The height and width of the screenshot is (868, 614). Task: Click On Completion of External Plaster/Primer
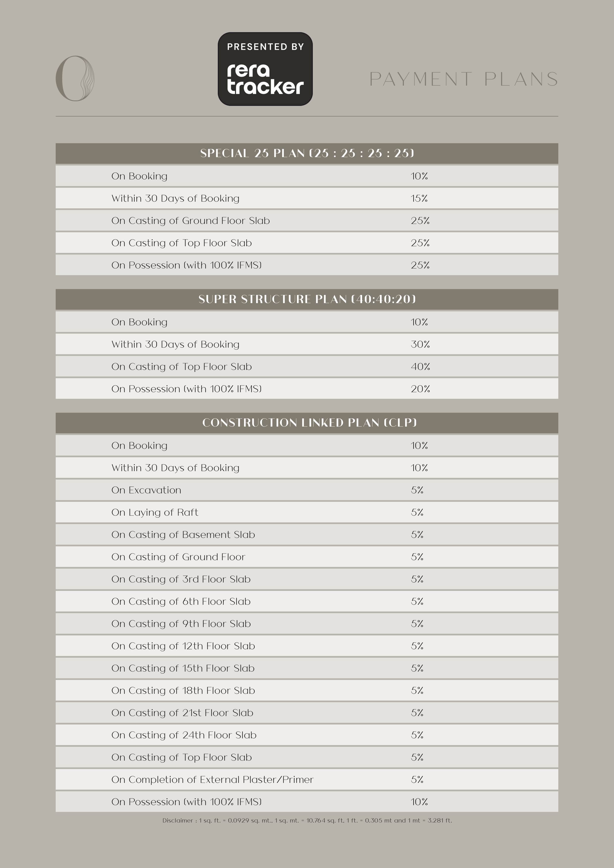tap(213, 779)
